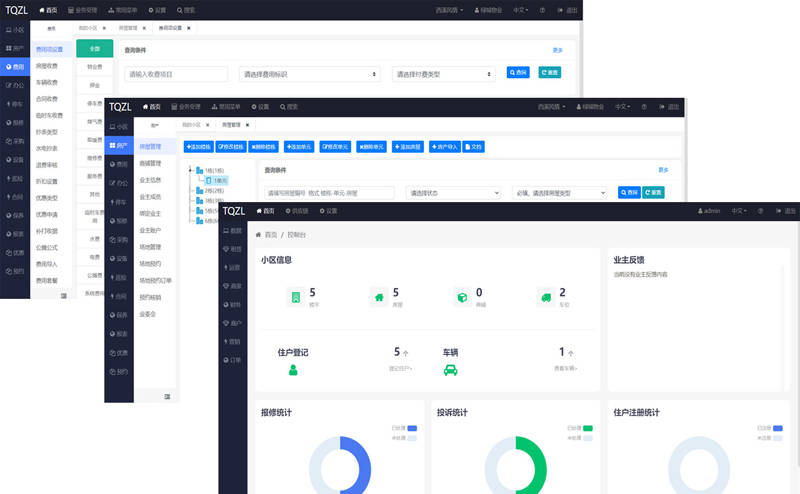Click the green cube icon in 小区信息
800x494 pixels.
tap(462, 297)
